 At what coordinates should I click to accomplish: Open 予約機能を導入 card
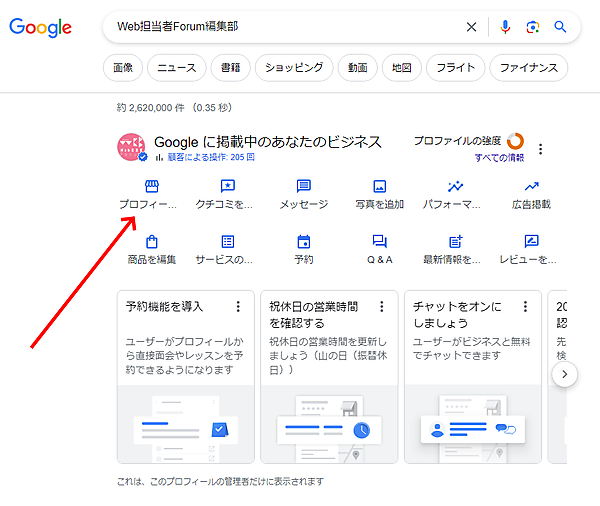coord(186,377)
